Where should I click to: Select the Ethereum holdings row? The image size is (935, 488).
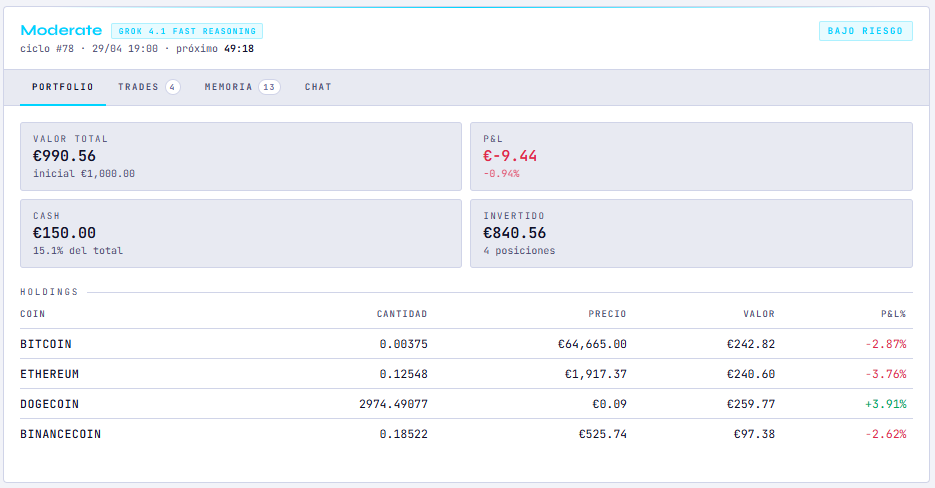point(466,374)
